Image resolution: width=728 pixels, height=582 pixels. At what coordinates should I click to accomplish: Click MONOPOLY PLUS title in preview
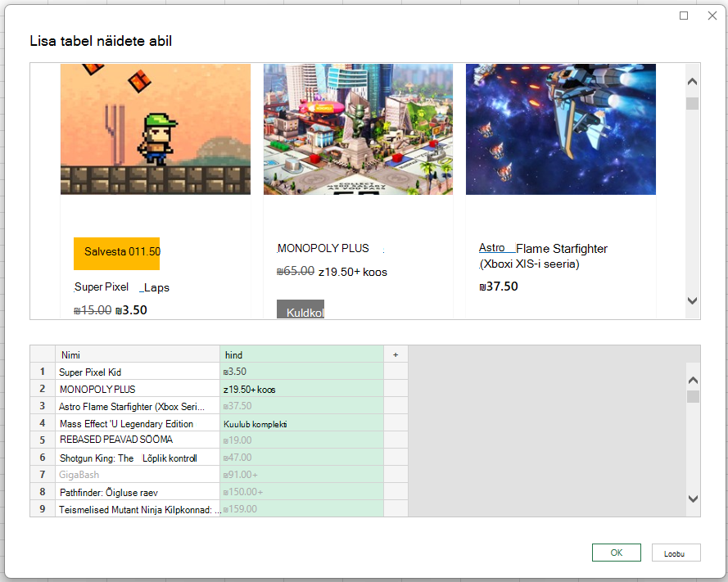point(323,248)
